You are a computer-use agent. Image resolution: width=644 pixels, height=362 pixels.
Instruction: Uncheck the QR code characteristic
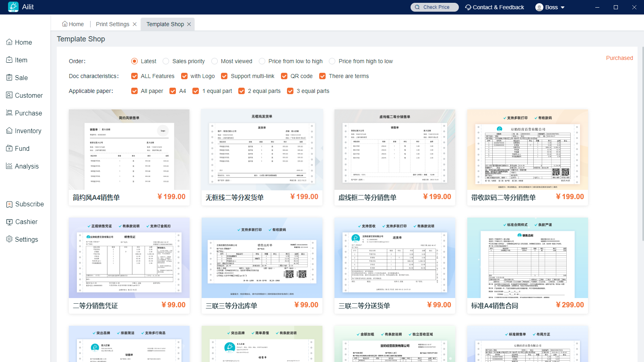(284, 76)
